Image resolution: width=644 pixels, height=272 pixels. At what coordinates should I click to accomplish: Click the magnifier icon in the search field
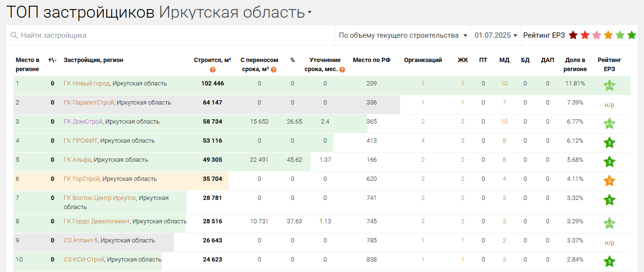14,35
